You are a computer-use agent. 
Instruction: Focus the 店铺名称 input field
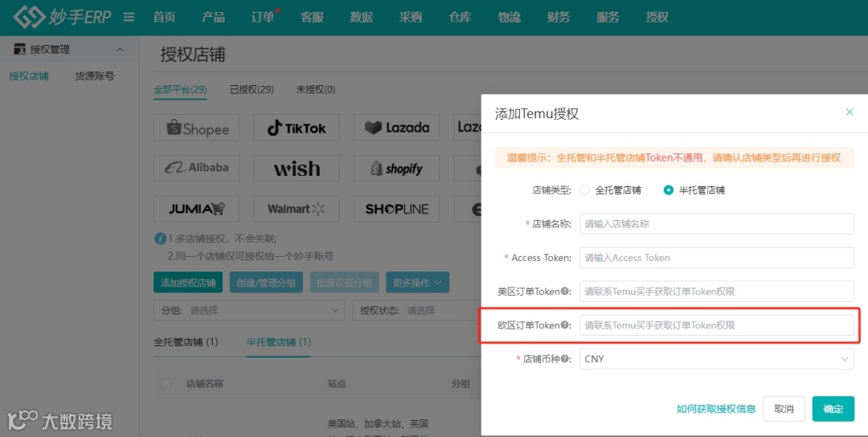717,224
